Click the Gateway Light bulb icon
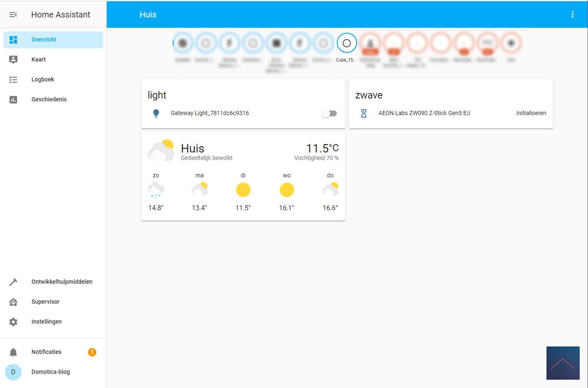The image size is (588, 388). [x=156, y=113]
